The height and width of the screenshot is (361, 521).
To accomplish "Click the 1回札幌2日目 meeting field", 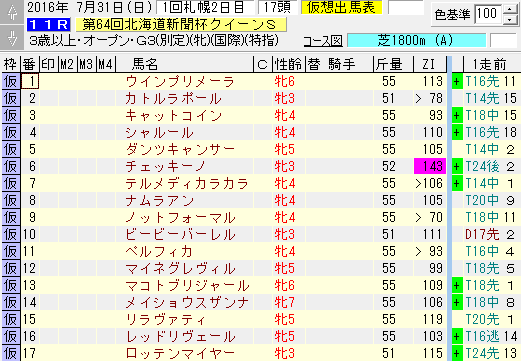I will click(x=204, y=7).
